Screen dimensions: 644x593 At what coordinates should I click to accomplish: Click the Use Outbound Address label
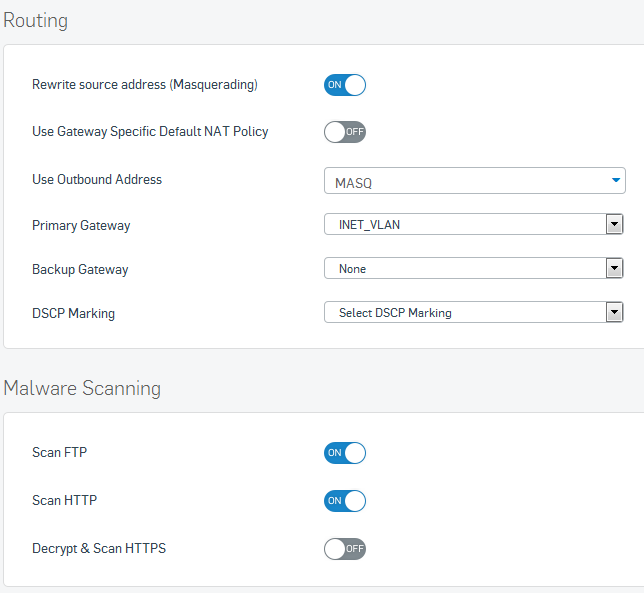point(97,179)
